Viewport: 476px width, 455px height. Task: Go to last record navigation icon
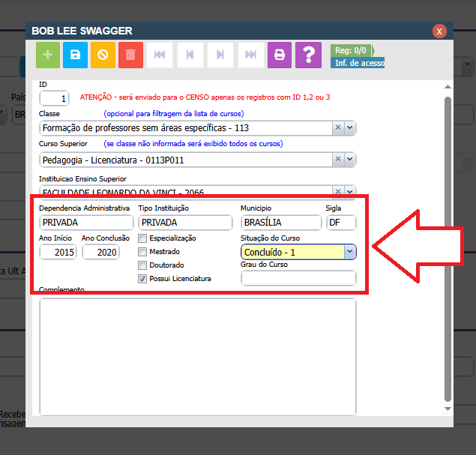pyautogui.click(x=250, y=55)
